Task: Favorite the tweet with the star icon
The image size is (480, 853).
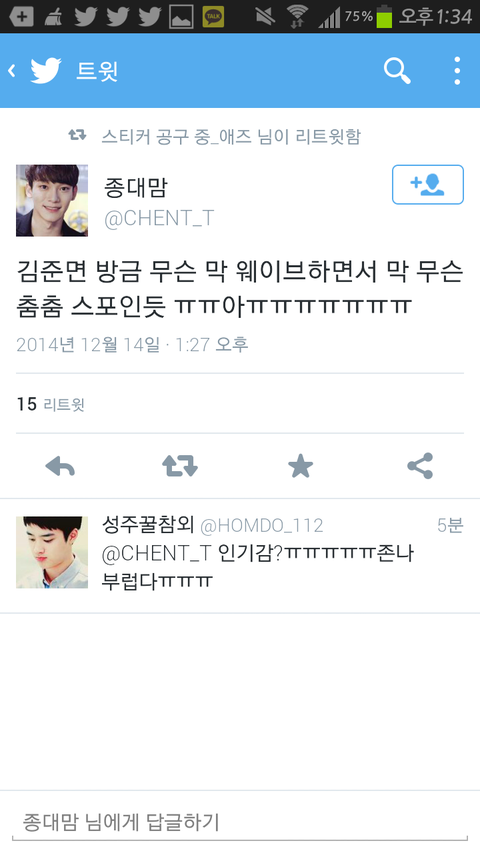Action: coord(300,466)
